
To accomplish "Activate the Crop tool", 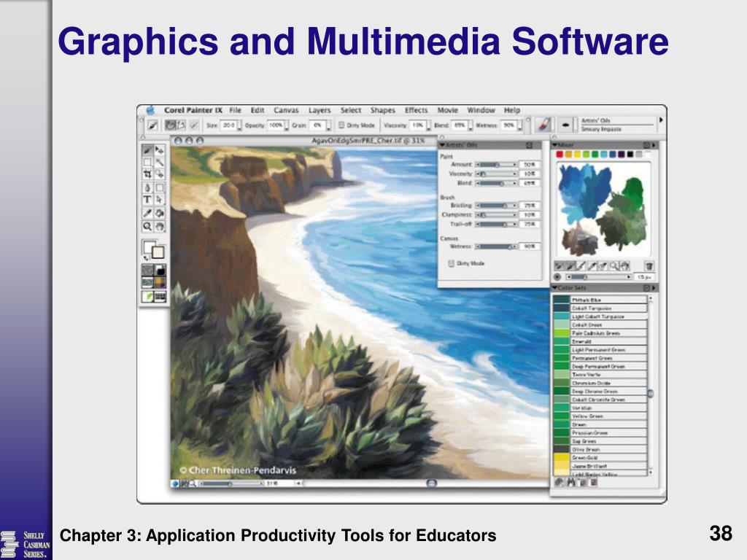I will click(x=147, y=174).
